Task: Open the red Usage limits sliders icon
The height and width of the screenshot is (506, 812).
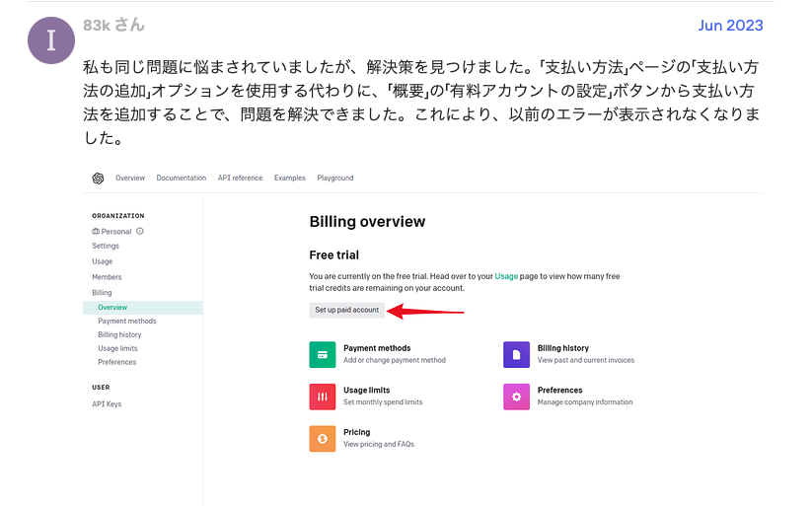Action: tap(322, 397)
